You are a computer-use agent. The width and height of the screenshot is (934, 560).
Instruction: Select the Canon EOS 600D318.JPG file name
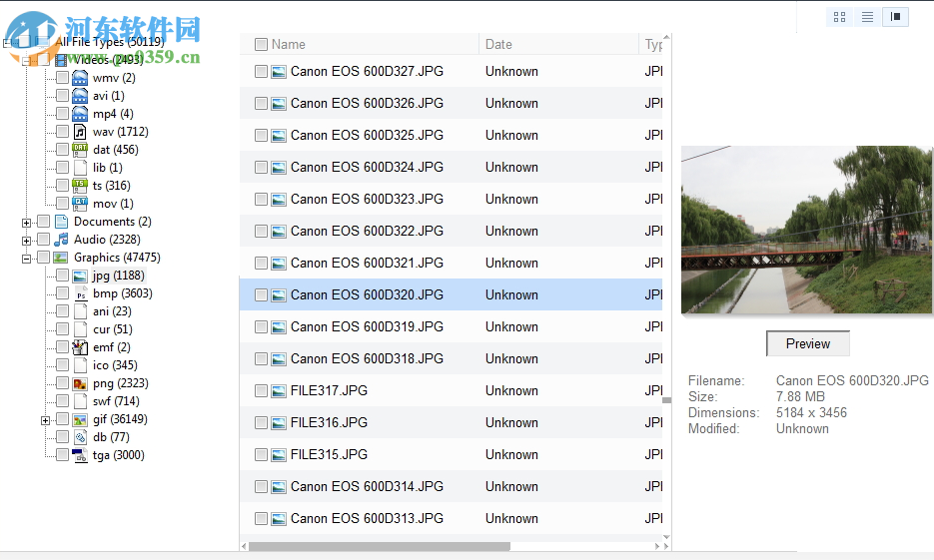(367, 358)
